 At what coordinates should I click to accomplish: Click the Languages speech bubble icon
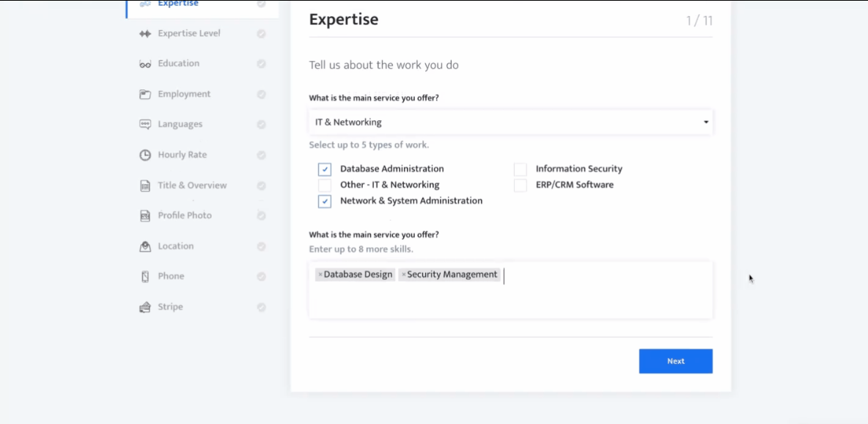(x=145, y=125)
